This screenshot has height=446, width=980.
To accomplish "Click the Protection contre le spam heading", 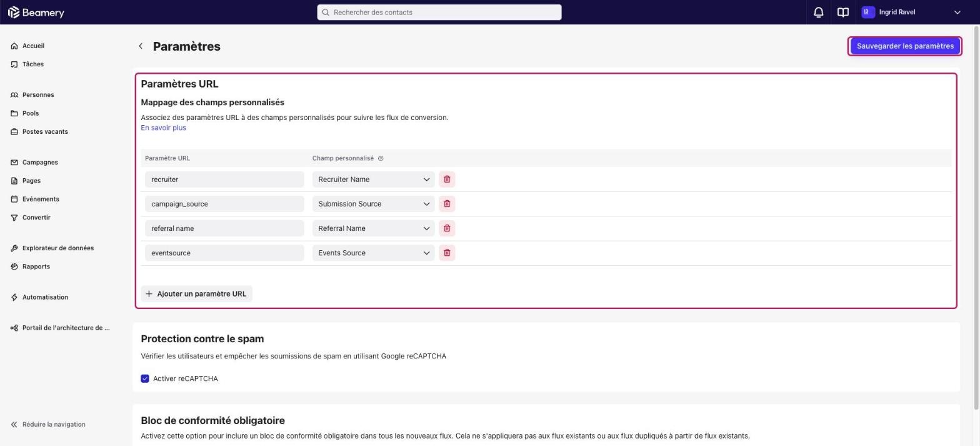I will 202,339.
